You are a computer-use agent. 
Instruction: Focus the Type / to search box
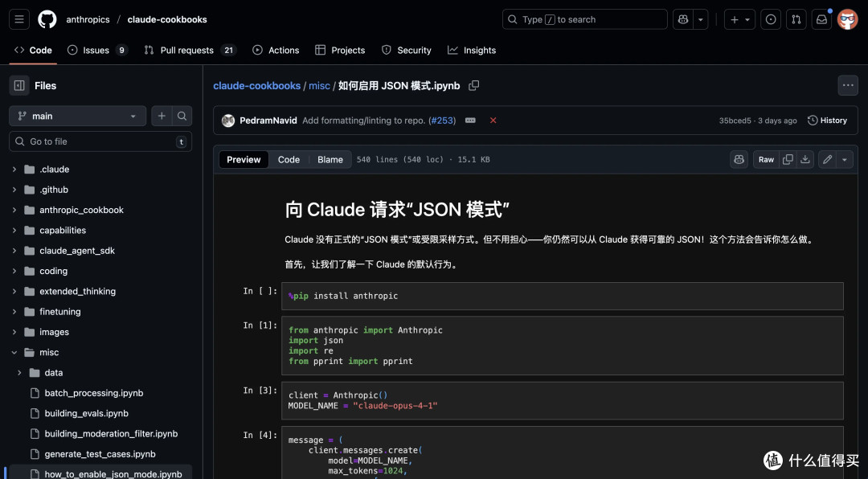click(x=584, y=19)
